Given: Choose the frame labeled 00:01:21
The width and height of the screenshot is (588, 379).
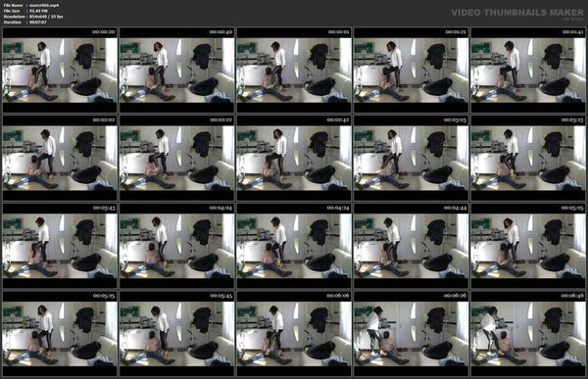Looking at the screenshot, I should coord(411,70).
